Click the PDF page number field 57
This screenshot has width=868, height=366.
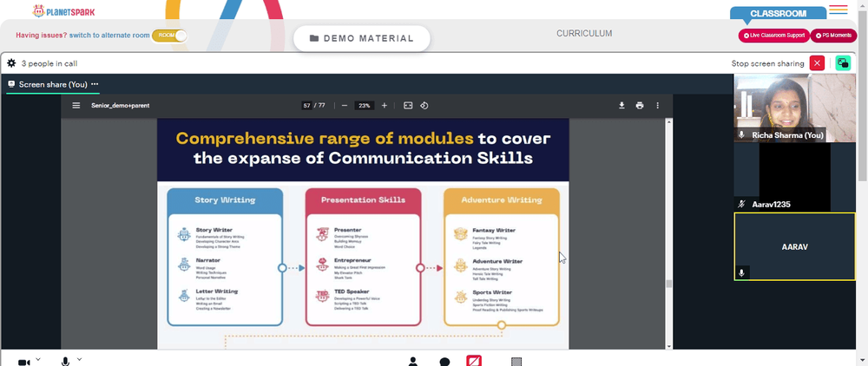[306, 106]
